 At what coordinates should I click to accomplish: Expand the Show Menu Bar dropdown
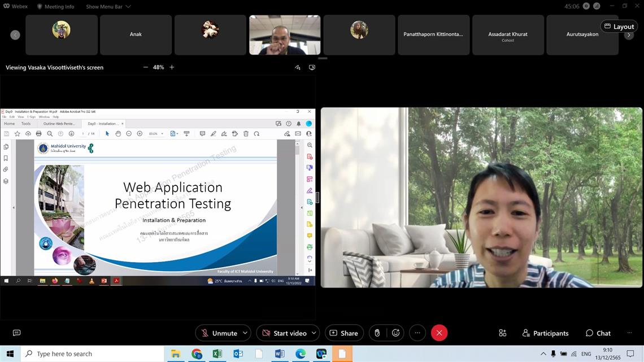pos(108,7)
